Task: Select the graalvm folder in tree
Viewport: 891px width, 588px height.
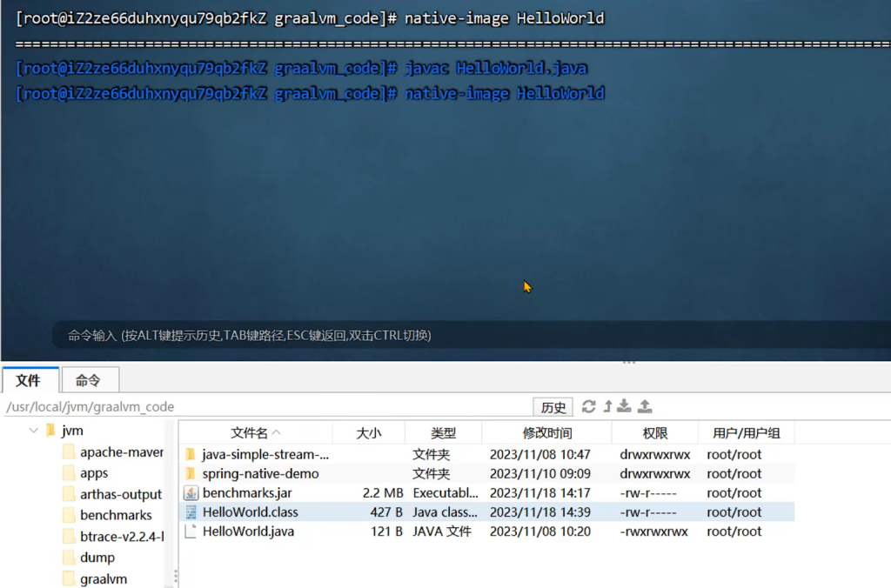Action: [x=104, y=578]
